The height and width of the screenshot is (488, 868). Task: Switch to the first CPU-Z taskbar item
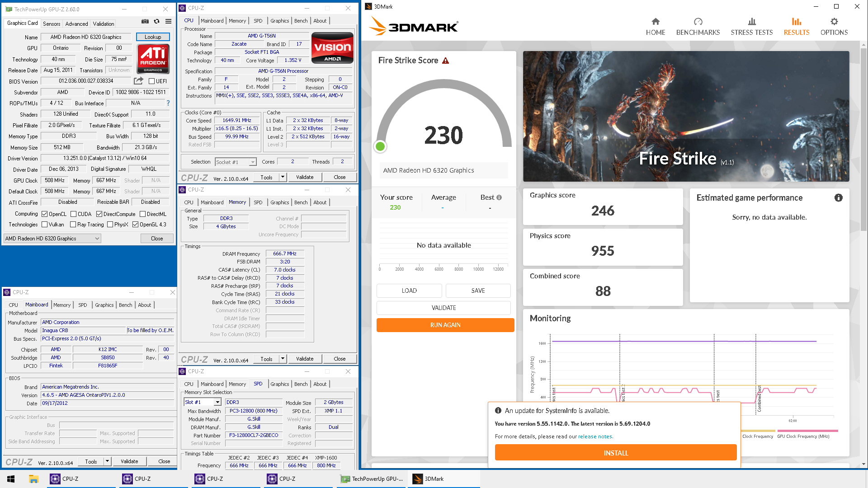(81, 479)
